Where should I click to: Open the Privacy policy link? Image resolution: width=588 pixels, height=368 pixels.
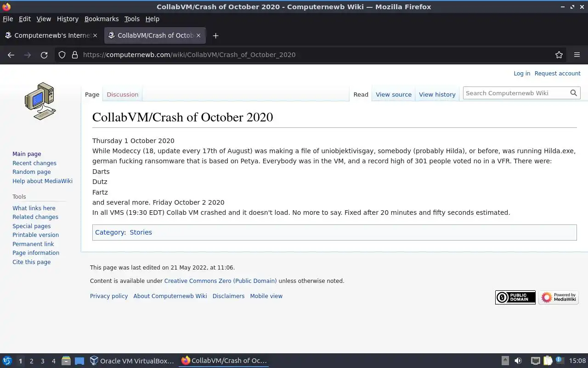pyautogui.click(x=109, y=296)
